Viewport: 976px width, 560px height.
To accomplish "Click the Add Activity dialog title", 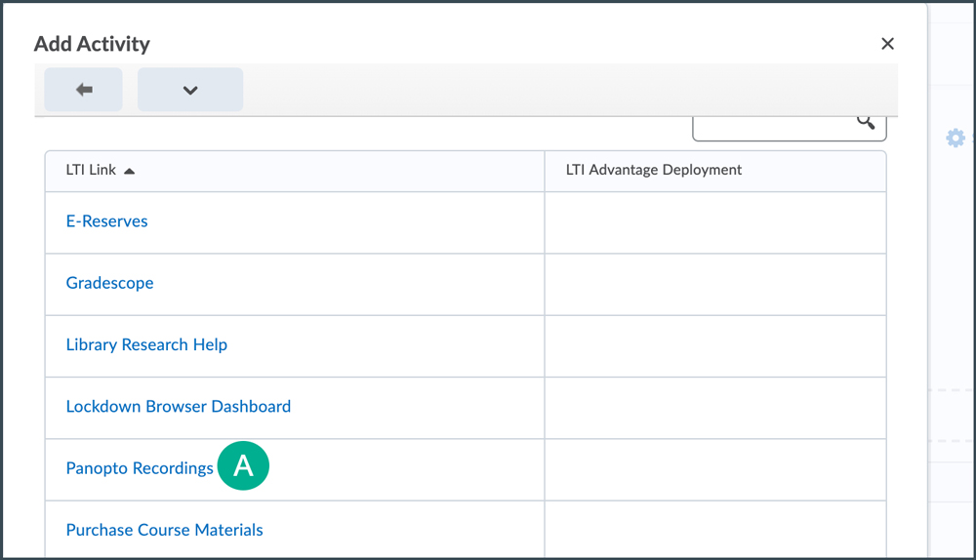I will tap(92, 44).
